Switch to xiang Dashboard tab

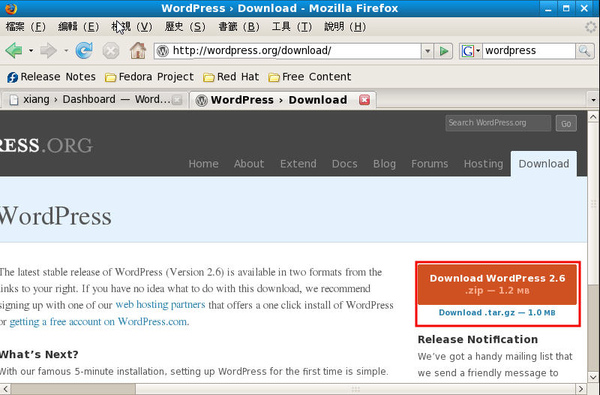tap(94, 100)
